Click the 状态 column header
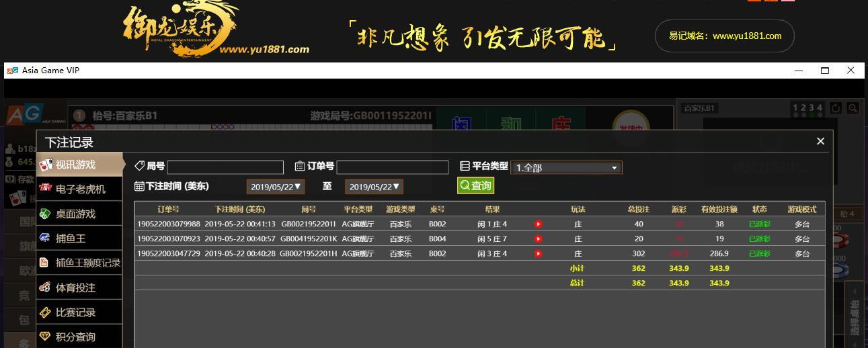This screenshot has height=348, width=868. (760, 209)
